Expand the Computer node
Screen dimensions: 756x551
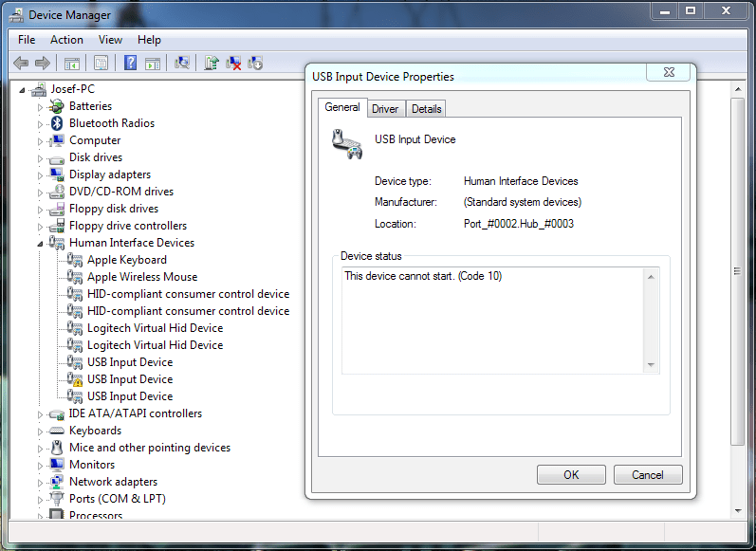[x=40, y=141]
